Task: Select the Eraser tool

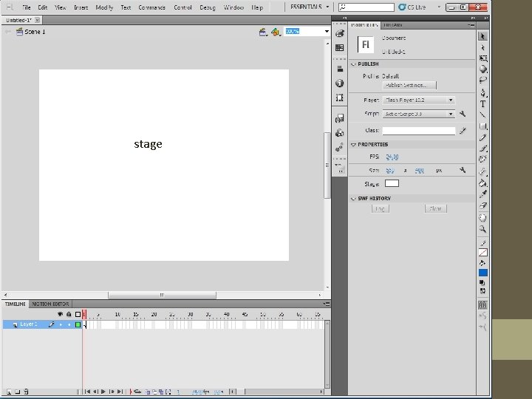Action: [x=482, y=205]
